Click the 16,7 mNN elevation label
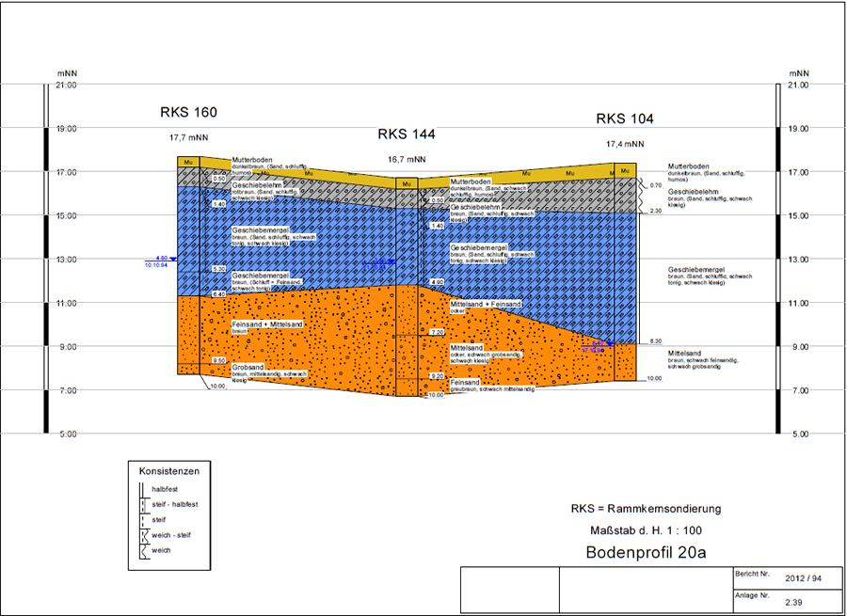 (x=407, y=159)
